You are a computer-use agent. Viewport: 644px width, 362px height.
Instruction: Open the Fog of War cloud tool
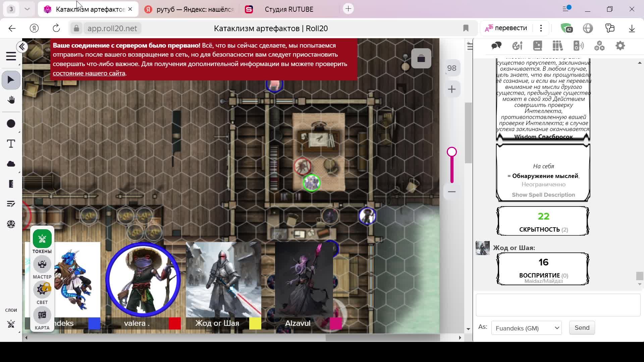11,164
